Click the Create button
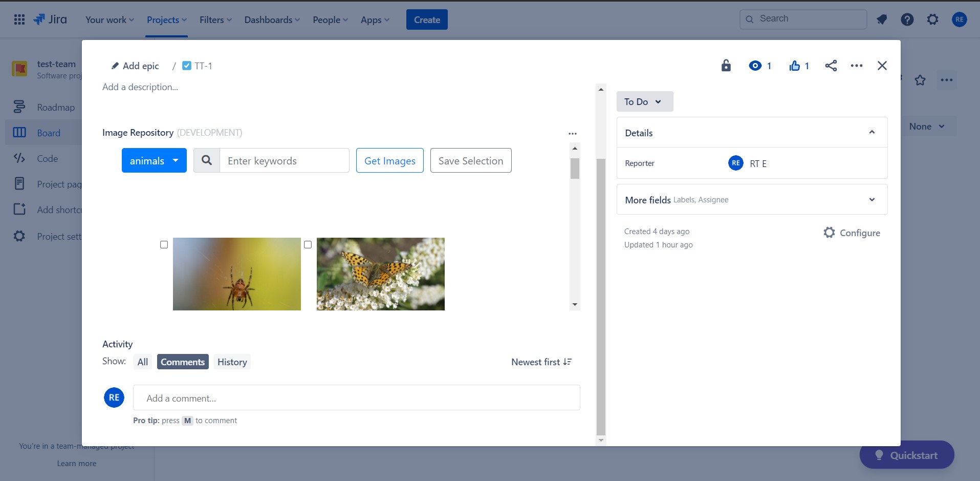The image size is (980, 481). pyautogui.click(x=427, y=19)
